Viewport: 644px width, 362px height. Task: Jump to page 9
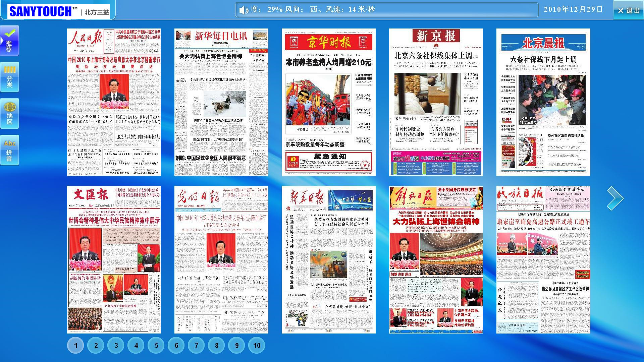click(x=237, y=345)
